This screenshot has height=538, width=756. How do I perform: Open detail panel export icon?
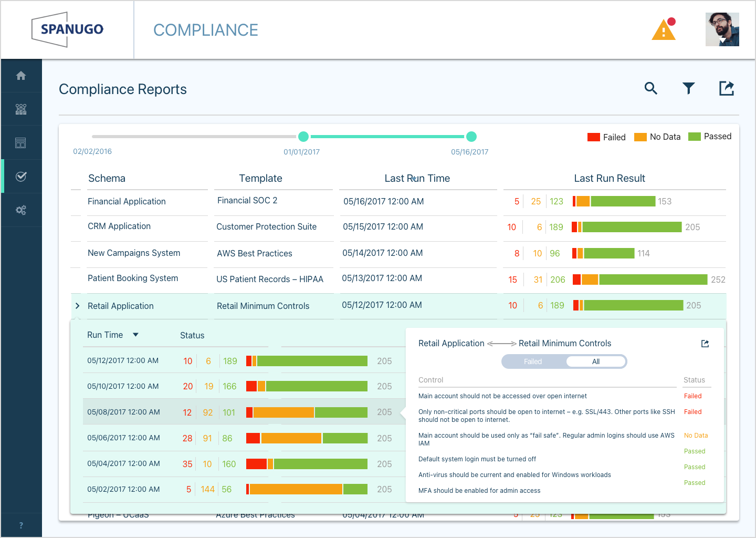click(x=705, y=344)
